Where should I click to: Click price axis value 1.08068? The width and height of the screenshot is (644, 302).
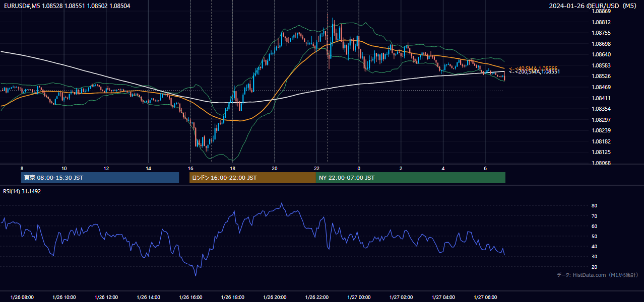pyautogui.click(x=602, y=163)
